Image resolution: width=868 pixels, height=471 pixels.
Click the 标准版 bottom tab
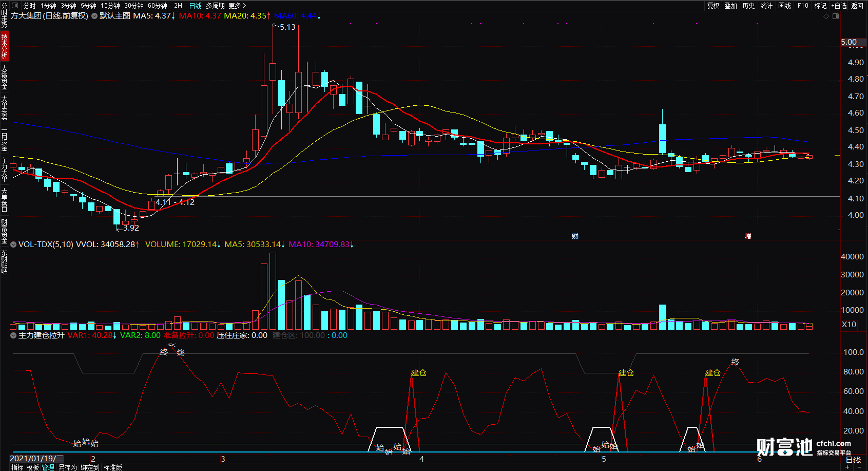113,467
